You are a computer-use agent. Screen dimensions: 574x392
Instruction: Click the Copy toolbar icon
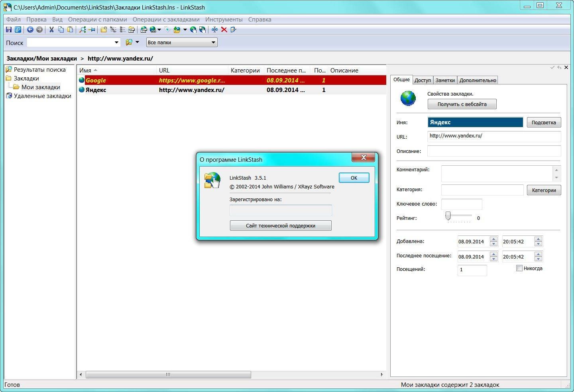pos(61,29)
